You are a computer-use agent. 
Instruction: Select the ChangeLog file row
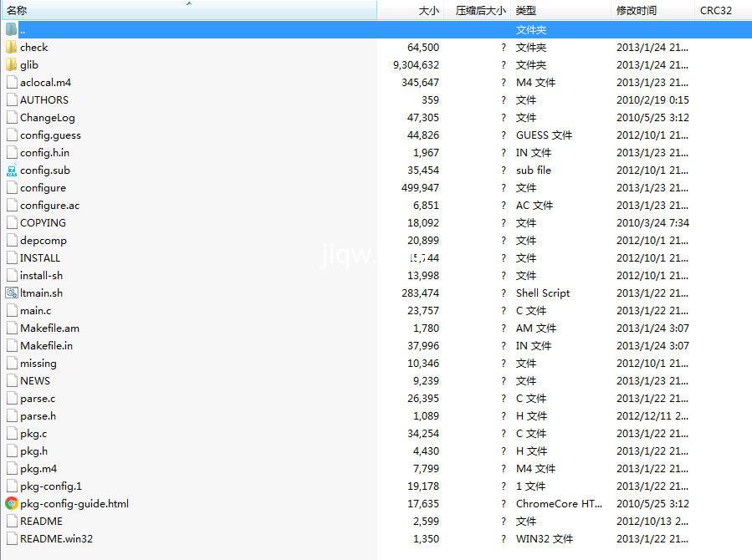[48, 117]
